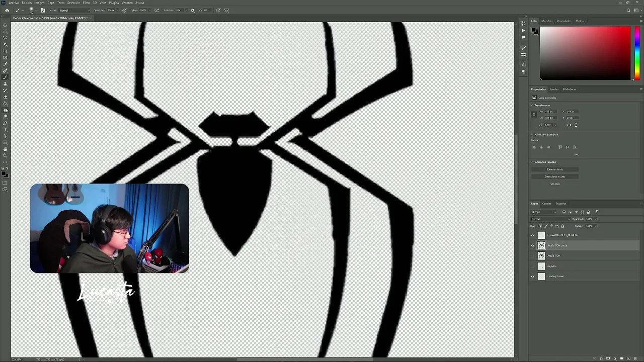This screenshot has height=362, width=644.
Task: Filter layers by adjustment layer icon
Action: (570, 212)
